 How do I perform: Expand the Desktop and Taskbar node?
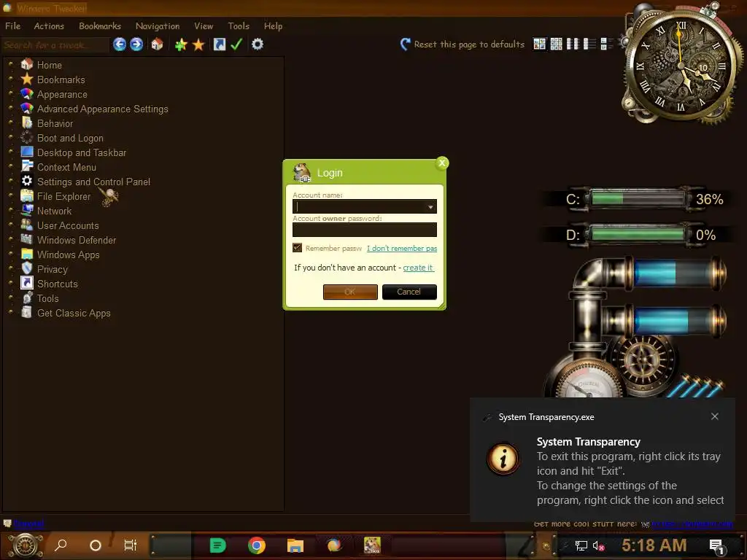[x=11, y=152]
